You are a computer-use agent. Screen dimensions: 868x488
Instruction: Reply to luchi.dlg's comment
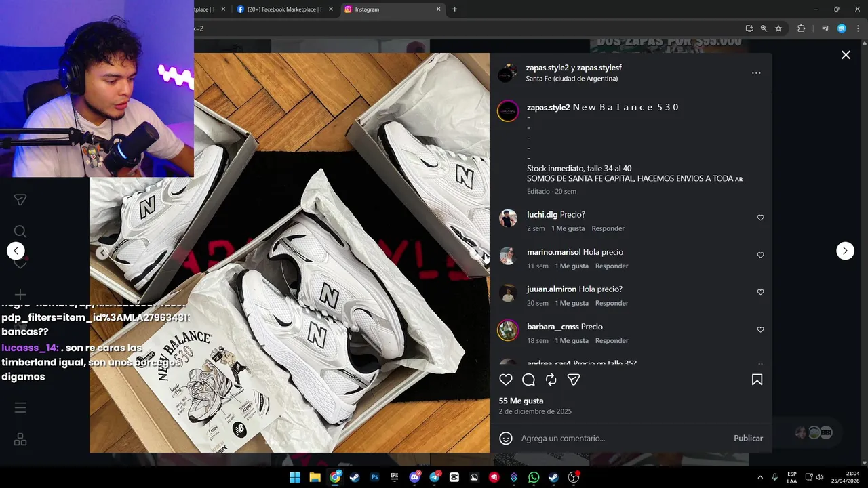[x=608, y=228]
